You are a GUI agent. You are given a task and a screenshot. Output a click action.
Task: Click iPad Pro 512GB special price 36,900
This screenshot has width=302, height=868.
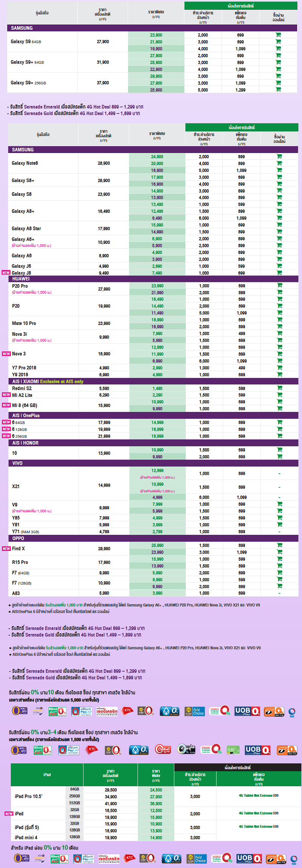(x=156, y=804)
